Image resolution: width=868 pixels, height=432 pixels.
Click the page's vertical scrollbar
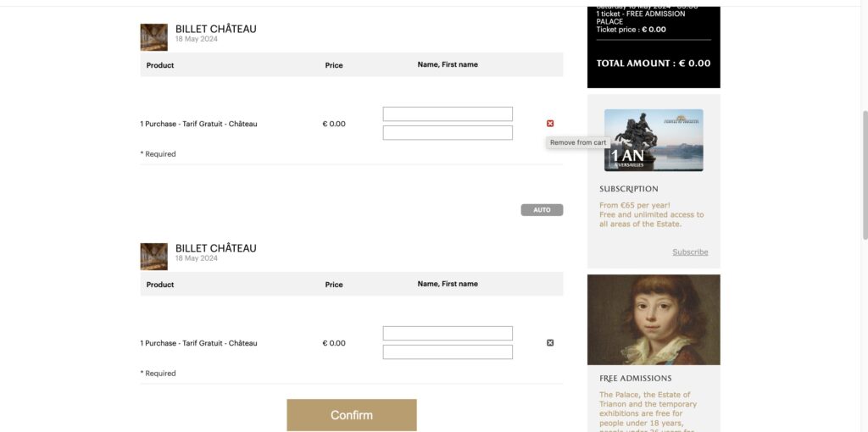click(863, 169)
